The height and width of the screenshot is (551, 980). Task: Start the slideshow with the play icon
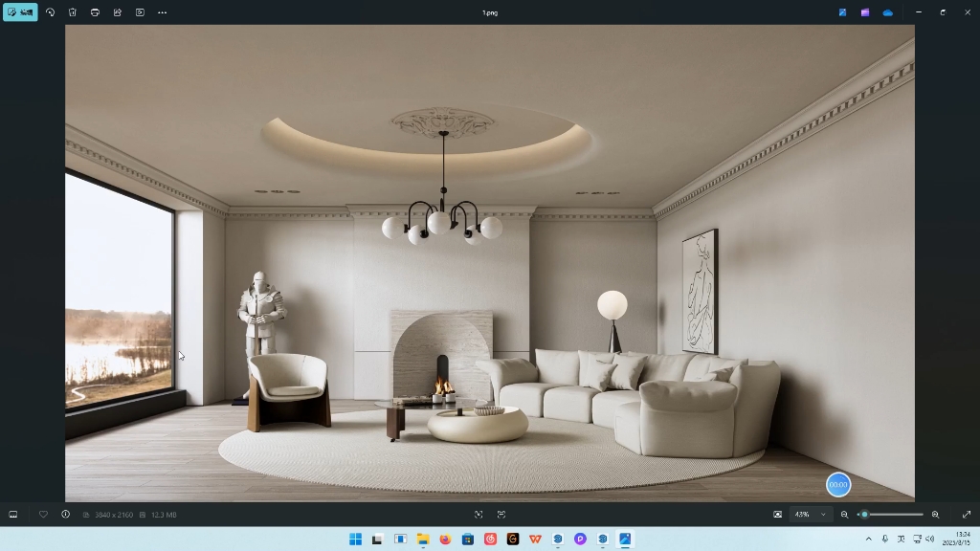140,12
